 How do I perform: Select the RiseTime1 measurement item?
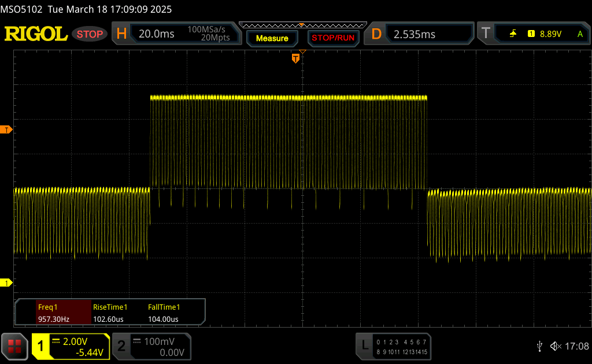tap(110, 307)
